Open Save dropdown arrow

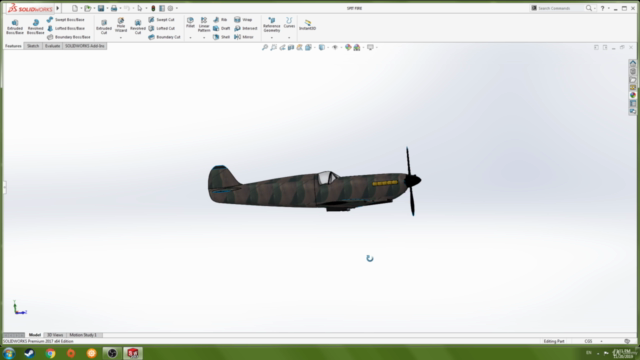[107, 8]
